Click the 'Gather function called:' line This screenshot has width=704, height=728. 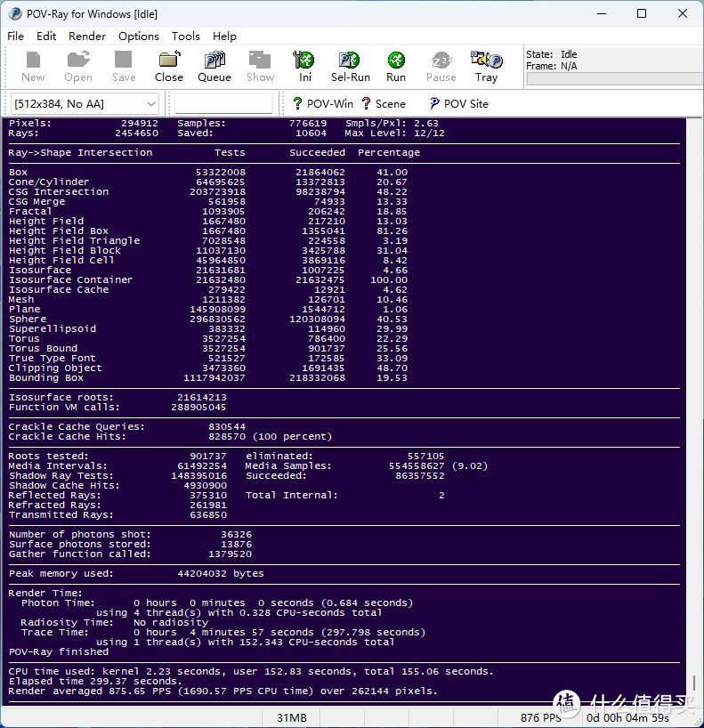(x=130, y=554)
